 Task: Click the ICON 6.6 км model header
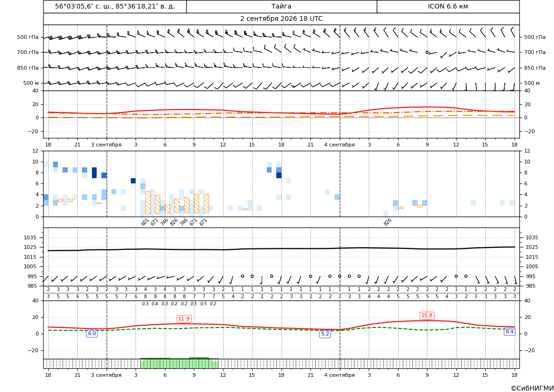tap(448, 6)
